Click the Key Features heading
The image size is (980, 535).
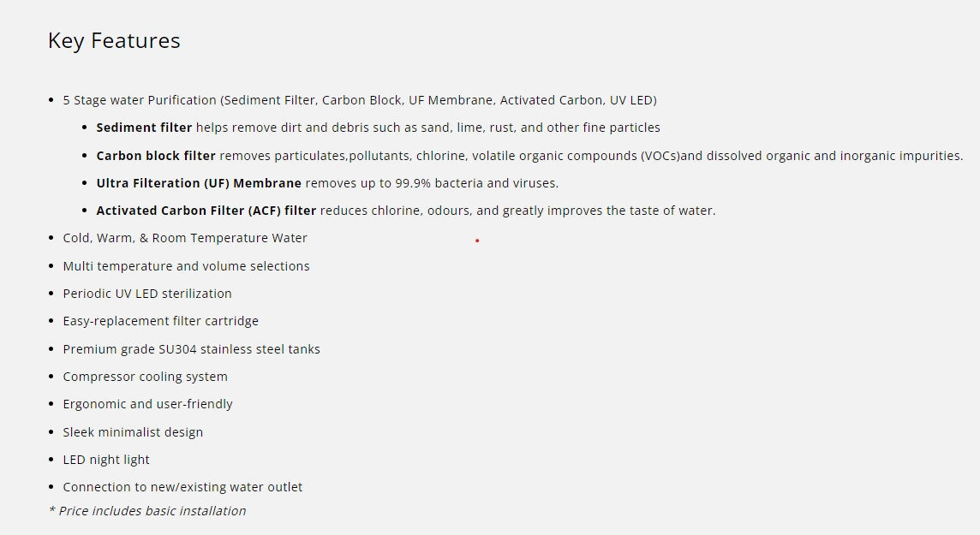click(114, 41)
